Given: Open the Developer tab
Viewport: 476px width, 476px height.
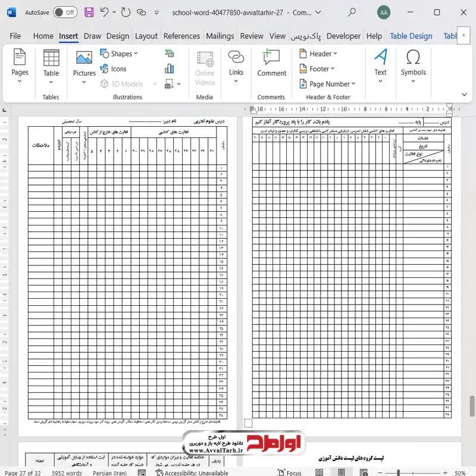Looking at the screenshot, I should coord(343,36).
